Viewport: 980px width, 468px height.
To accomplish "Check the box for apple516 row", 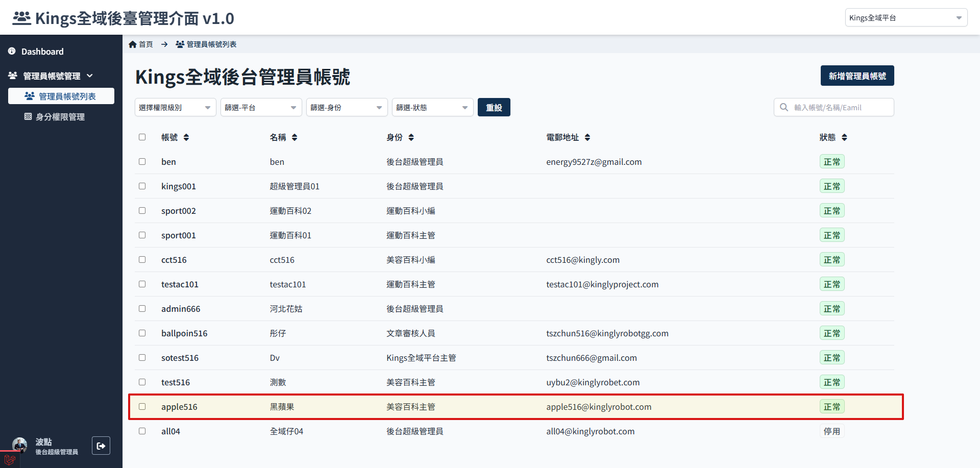I will pos(142,407).
